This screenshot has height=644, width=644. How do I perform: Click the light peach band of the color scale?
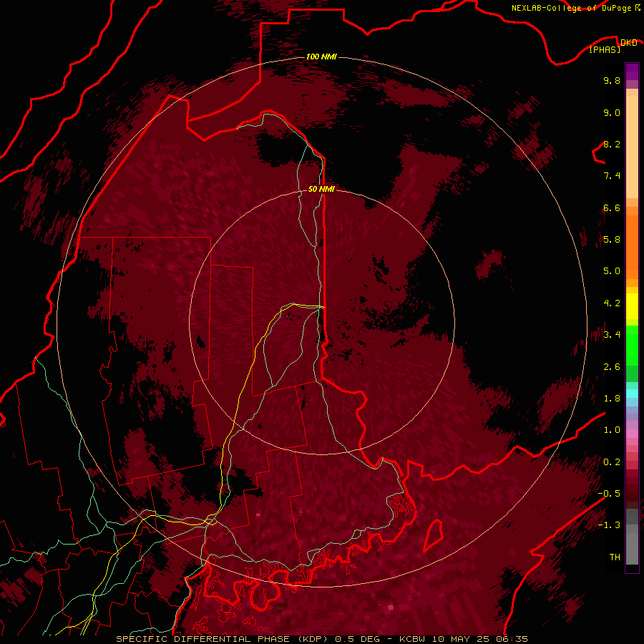(632, 147)
